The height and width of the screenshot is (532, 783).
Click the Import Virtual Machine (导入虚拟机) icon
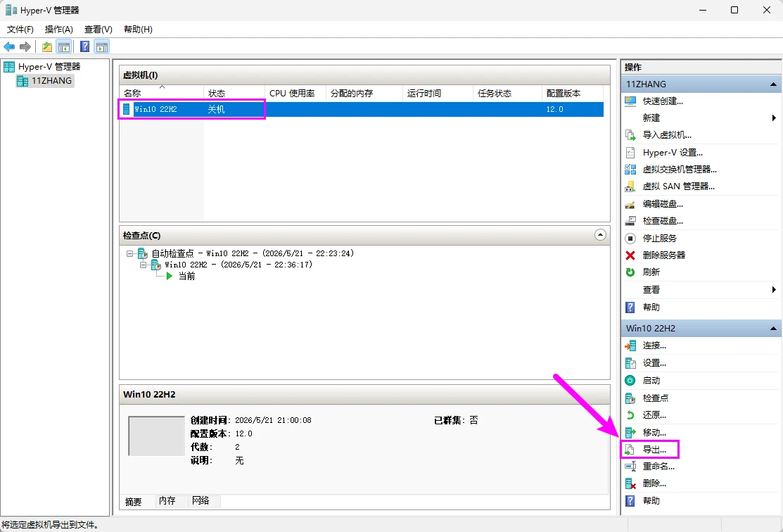630,135
